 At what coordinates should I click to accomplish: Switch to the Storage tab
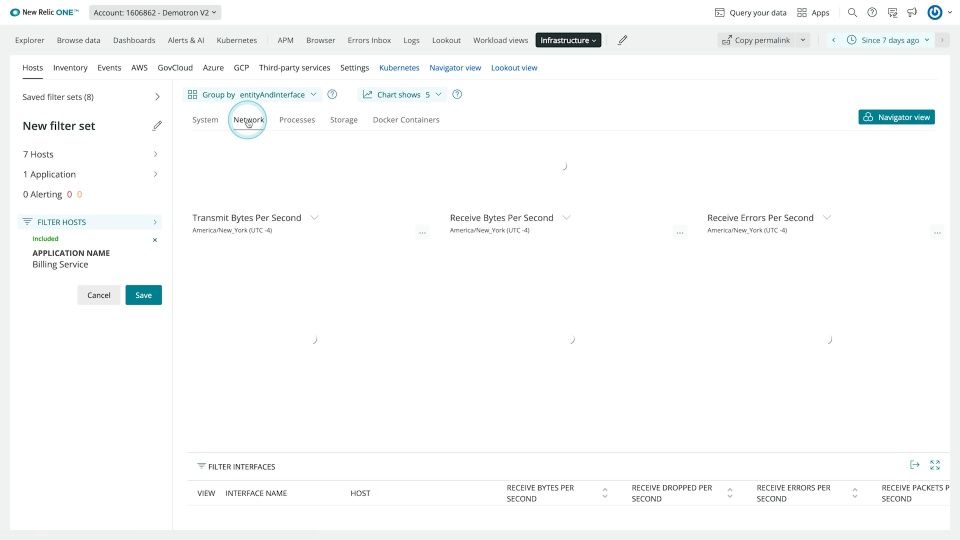(343, 119)
